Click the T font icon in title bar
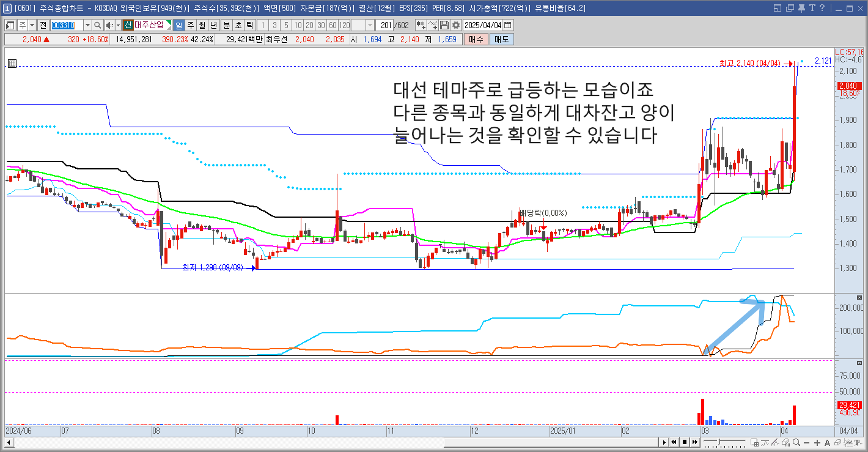This screenshot has height=452, width=868. tap(812, 8)
